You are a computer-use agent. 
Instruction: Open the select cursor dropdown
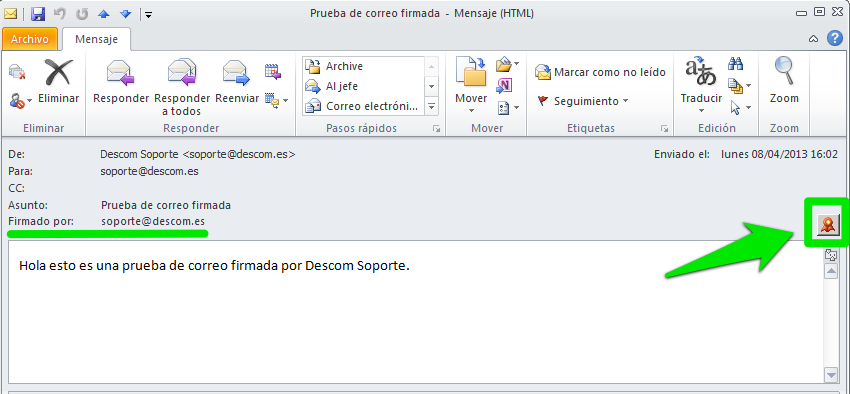[739, 107]
